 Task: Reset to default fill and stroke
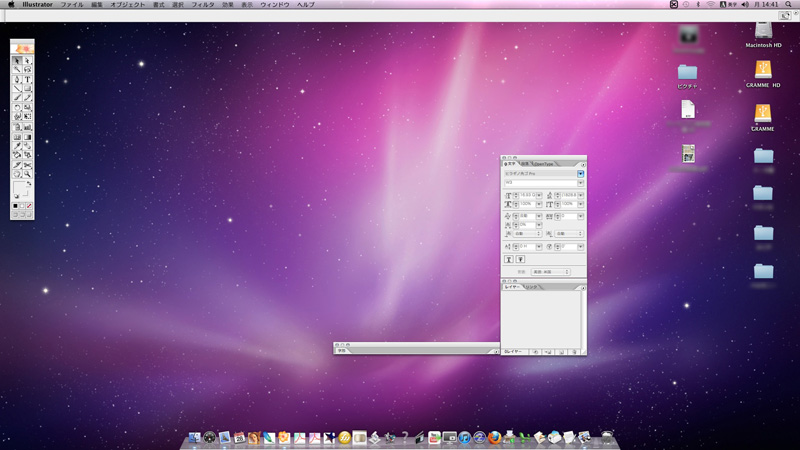(15, 197)
